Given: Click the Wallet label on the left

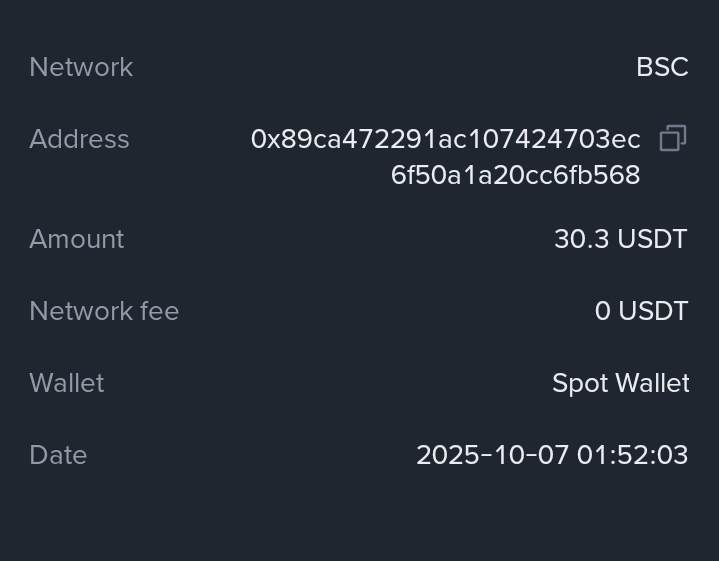Looking at the screenshot, I should (67, 383).
